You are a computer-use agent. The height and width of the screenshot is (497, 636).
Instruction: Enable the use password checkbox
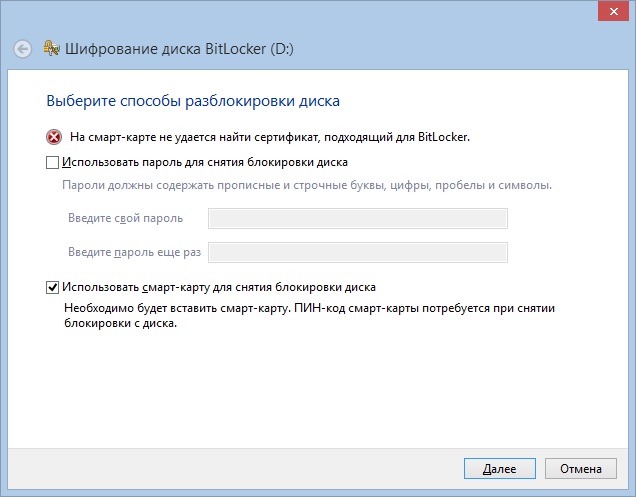53,162
